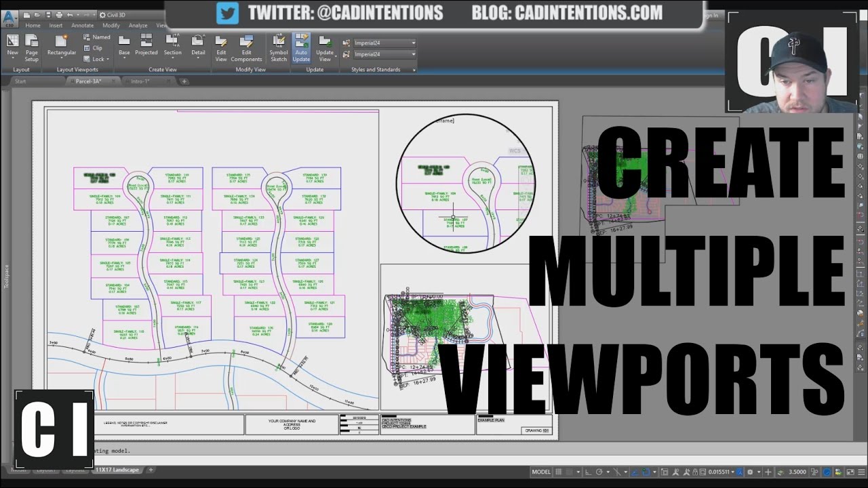
Task: Click the plus to add new drawing tab
Action: click(184, 81)
